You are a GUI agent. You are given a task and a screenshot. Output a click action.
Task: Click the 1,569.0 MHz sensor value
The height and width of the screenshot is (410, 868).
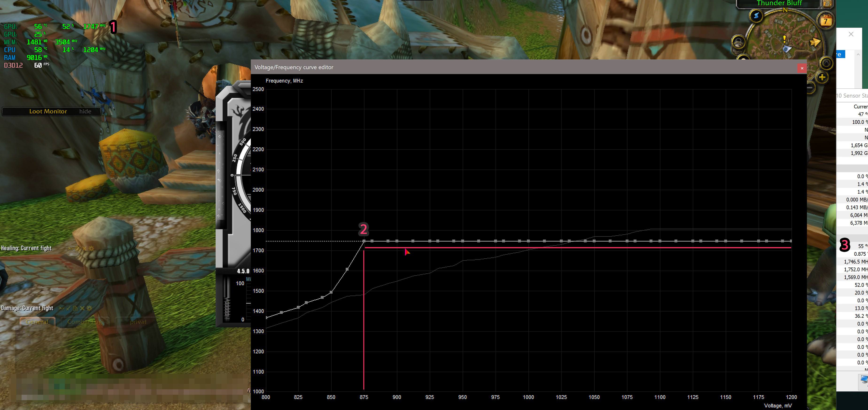click(x=856, y=277)
